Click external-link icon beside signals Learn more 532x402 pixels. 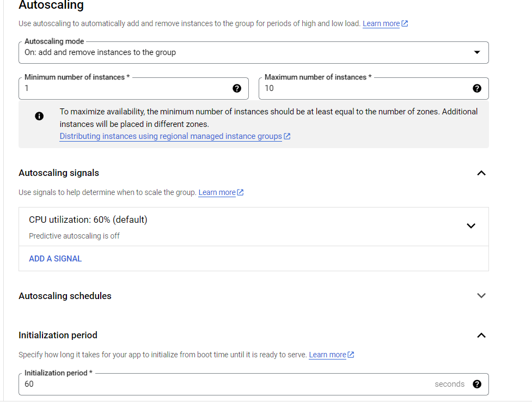click(x=240, y=192)
